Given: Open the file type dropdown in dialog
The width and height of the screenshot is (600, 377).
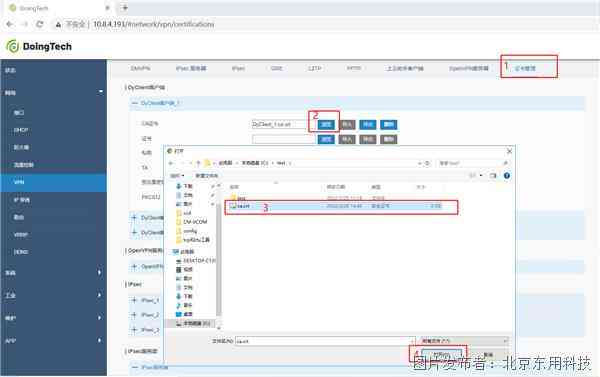Looking at the screenshot, I should (x=464, y=340).
